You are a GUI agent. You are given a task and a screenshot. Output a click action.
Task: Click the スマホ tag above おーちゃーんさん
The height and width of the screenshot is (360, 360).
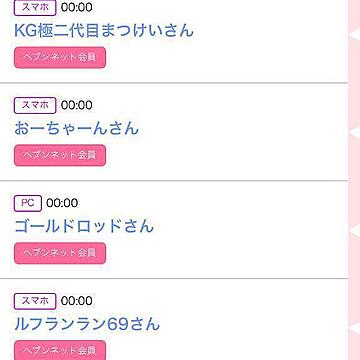point(35,105)
